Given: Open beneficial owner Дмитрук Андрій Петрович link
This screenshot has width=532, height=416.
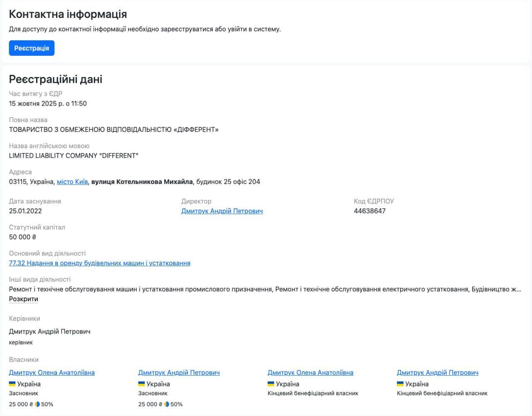Looking at the screenshot, I should (x=437, y=373).
